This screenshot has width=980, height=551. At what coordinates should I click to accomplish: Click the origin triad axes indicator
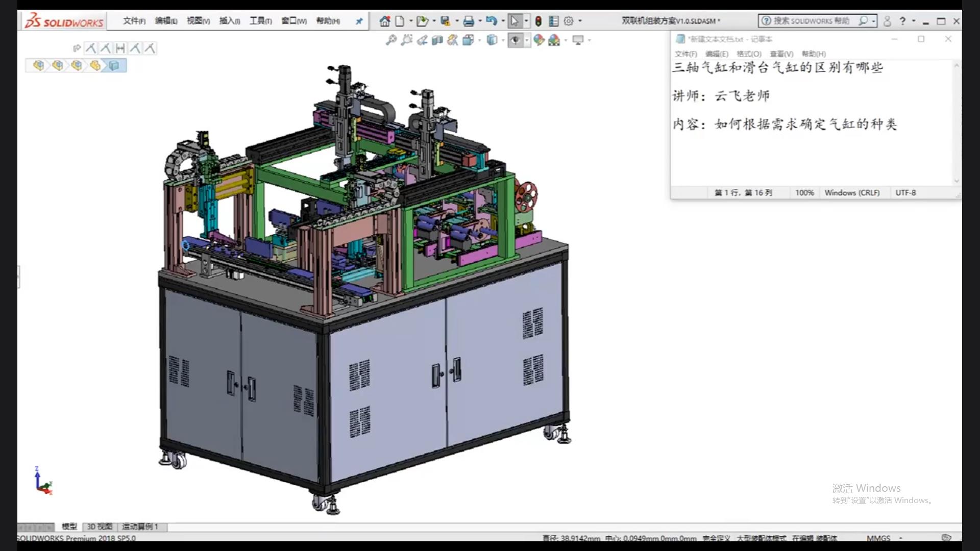coord(43,481)
